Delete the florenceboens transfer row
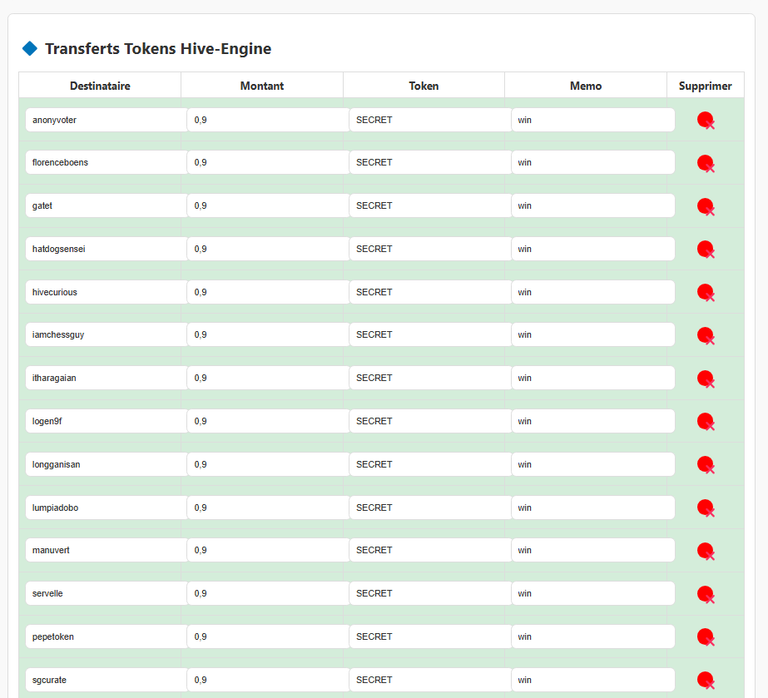 [x=705, y=163]
